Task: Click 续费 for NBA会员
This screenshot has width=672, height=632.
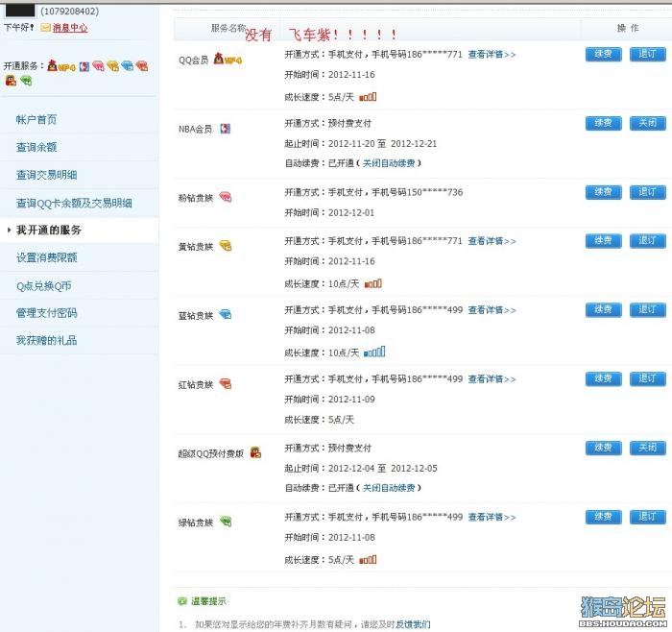Action: (604, 123)
